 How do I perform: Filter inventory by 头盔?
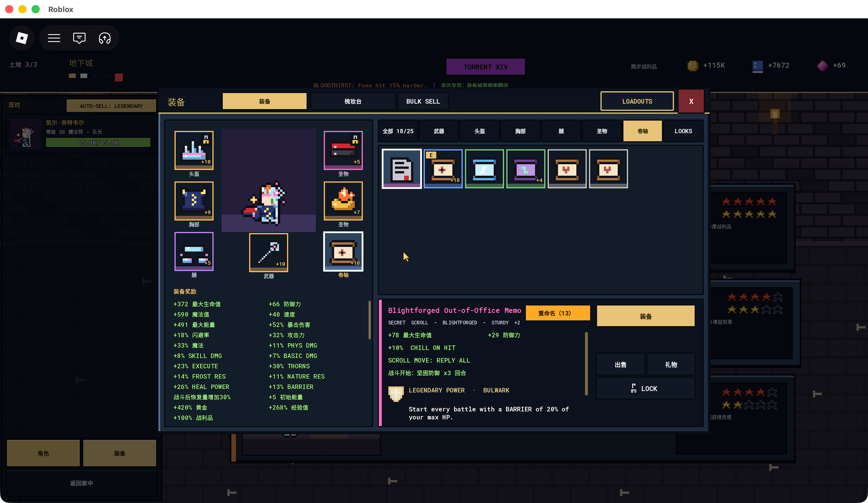pos(479,131)
